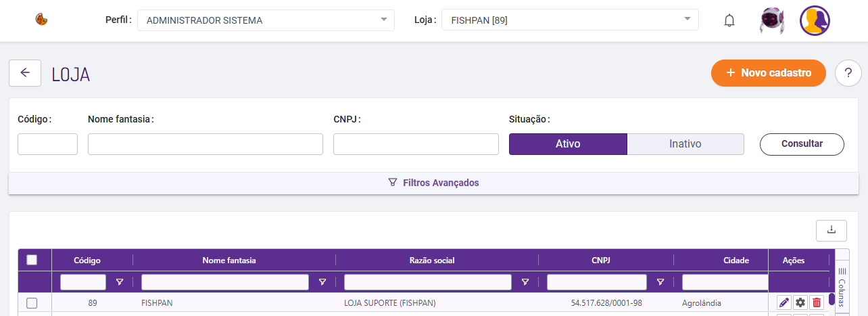Open FISHPAN row settings gear

tap(800, 302)
